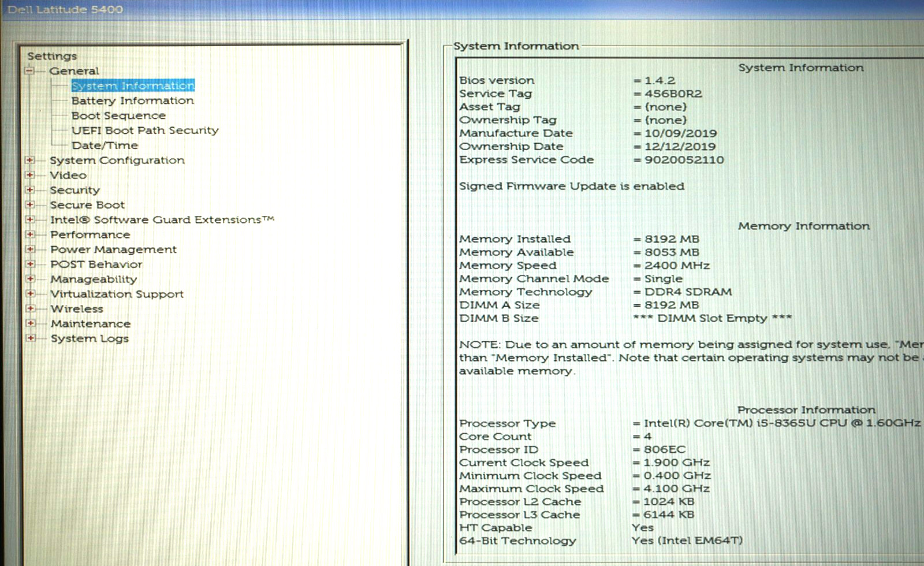Image resolution: width=924 pixels, height=566 pixels.
Task: Expand the Video settings node
Action: click(30, 175)
